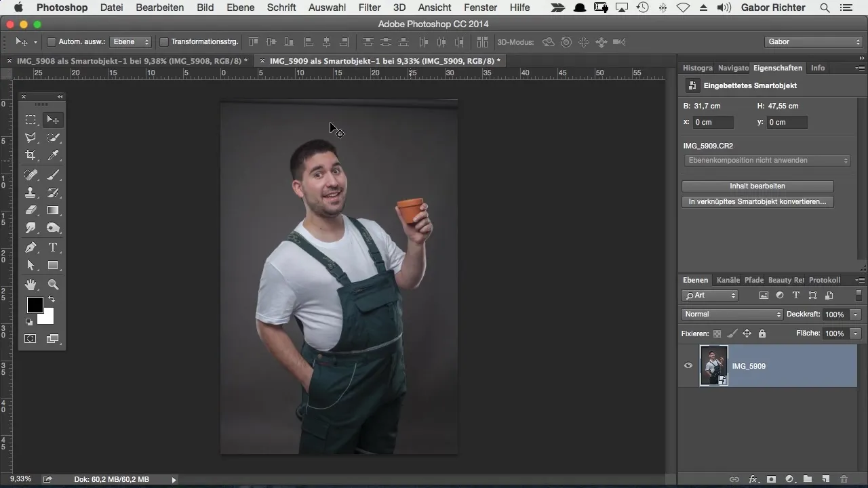868x488 pixels.
Task: Select the Hand tool
Action: (x=31, y=285)
